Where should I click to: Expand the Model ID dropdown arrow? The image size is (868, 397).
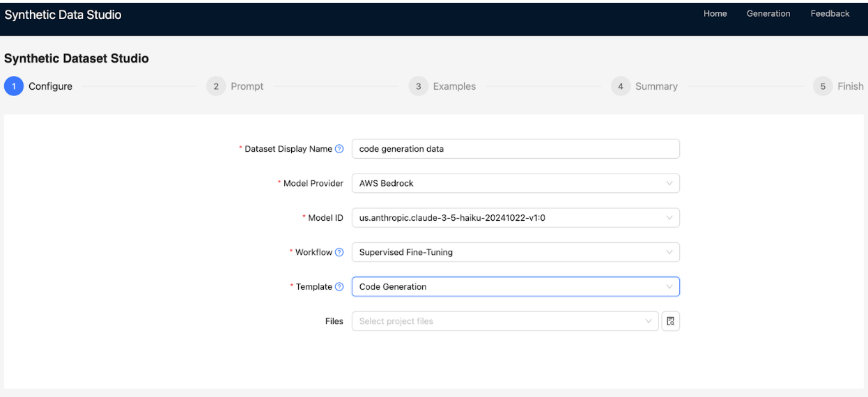coord(669,218)
